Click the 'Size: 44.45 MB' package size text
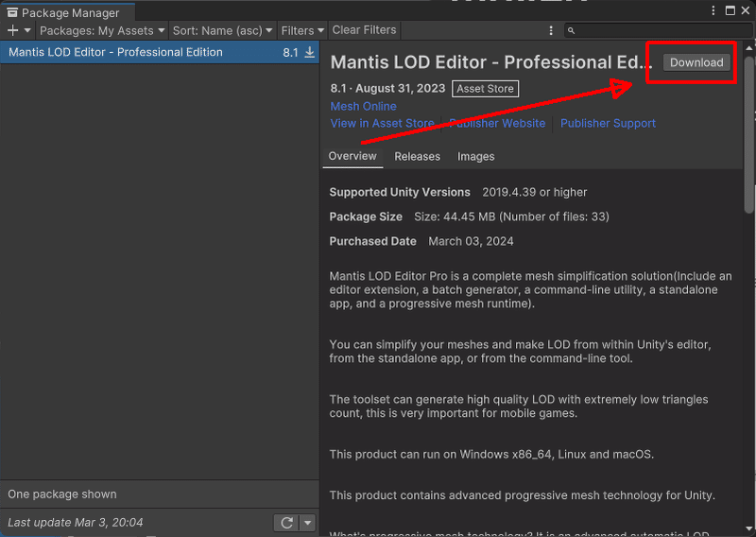The width and height of the screenshot is (756, 537). [455, 217]
